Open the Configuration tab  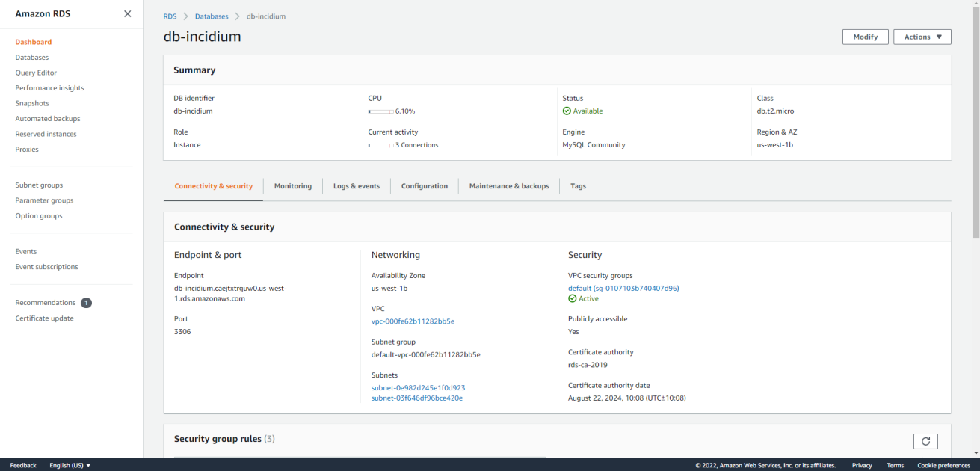(x=425, y=186)
